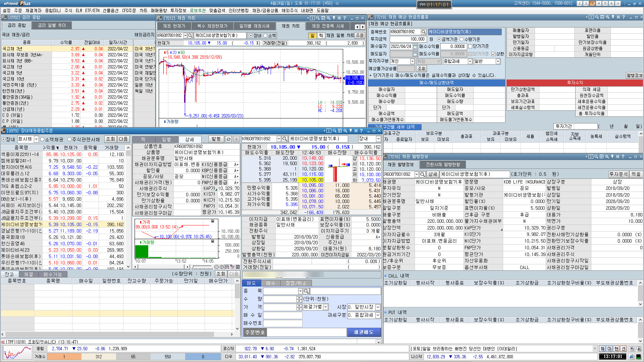Click the 주문번호 input field

[307, 332]
